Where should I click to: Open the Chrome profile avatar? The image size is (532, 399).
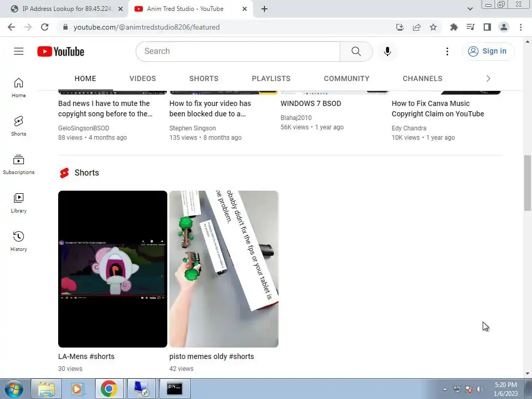pos(504,27)
